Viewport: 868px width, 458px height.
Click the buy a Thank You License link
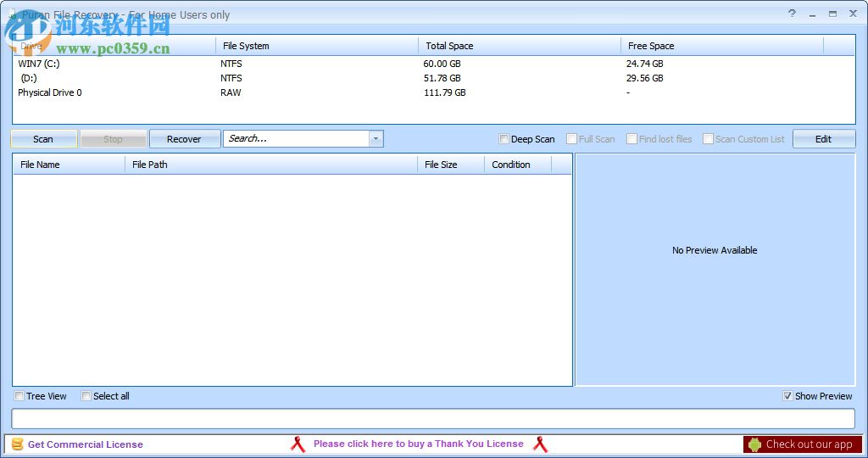(x=419, y=444)
